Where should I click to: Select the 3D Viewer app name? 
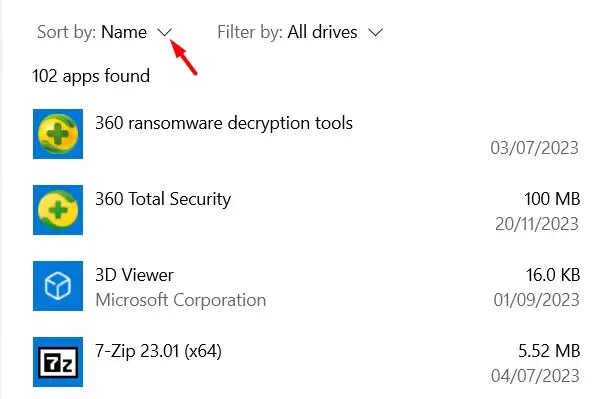click(134, 275)
